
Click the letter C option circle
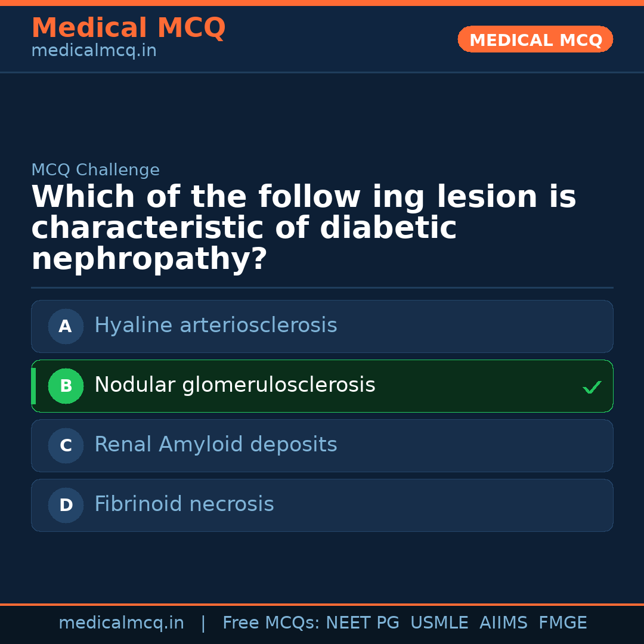coord(66,445)
